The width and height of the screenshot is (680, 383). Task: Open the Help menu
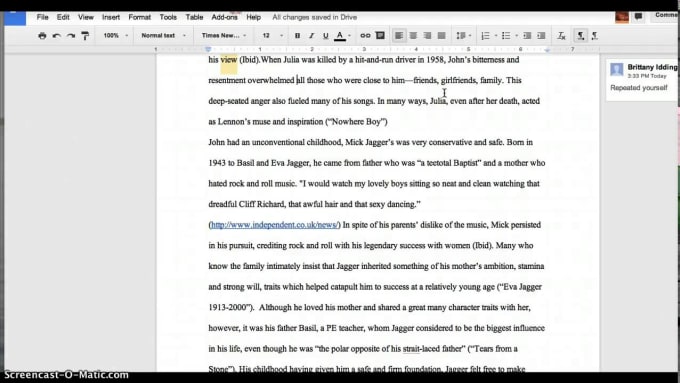[253, 17]
